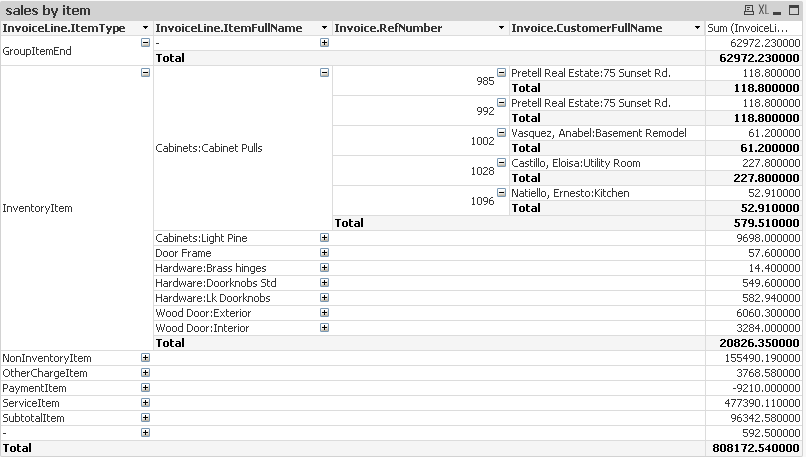This screenshot has width=806, height=457.
Task: Expand the Door Frame item
Action: pyautogui.click(x=324, y=252)
